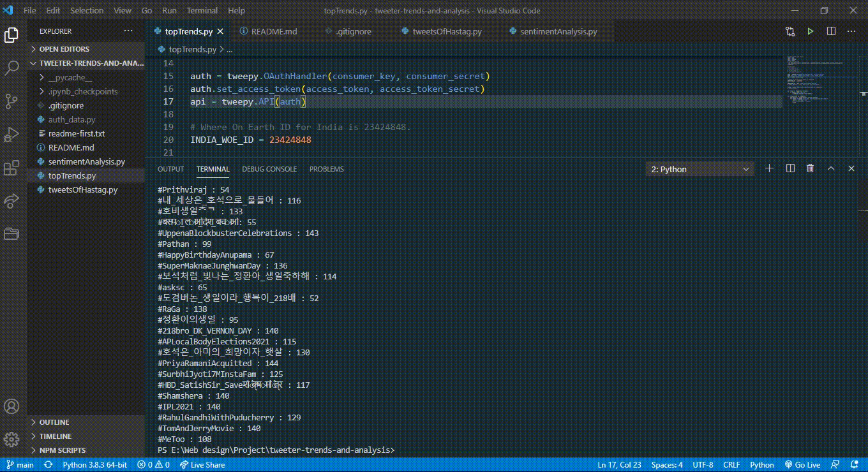This screenshot has width=868, height=472.
Task: Open changes compare icon in editor toolbar
Action: pyautogui.click(x=790, y=31)
